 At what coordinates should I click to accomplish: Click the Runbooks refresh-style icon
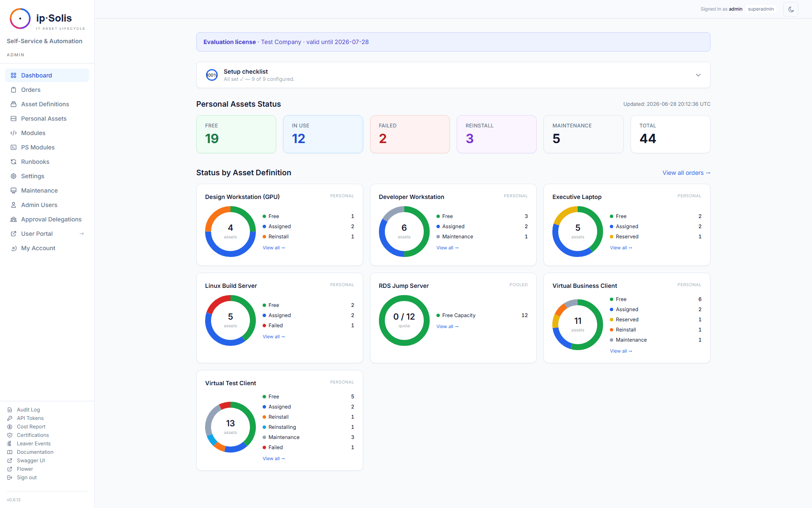tap(14, 162)
